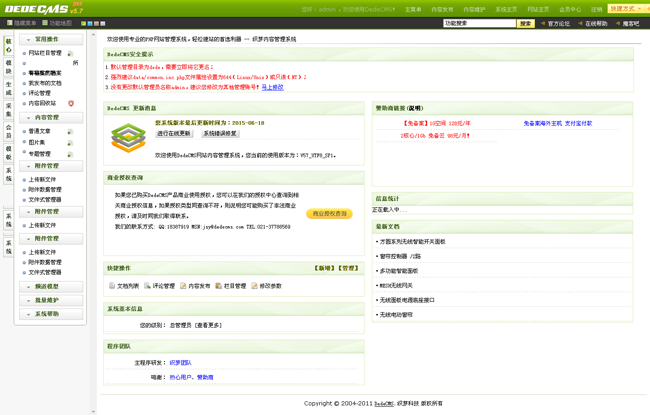Image resolution: width=650 pixels, height=415 pixels.
Task: Click the sidebar scrollbar up arrow
Action: [x=93, y=35]
